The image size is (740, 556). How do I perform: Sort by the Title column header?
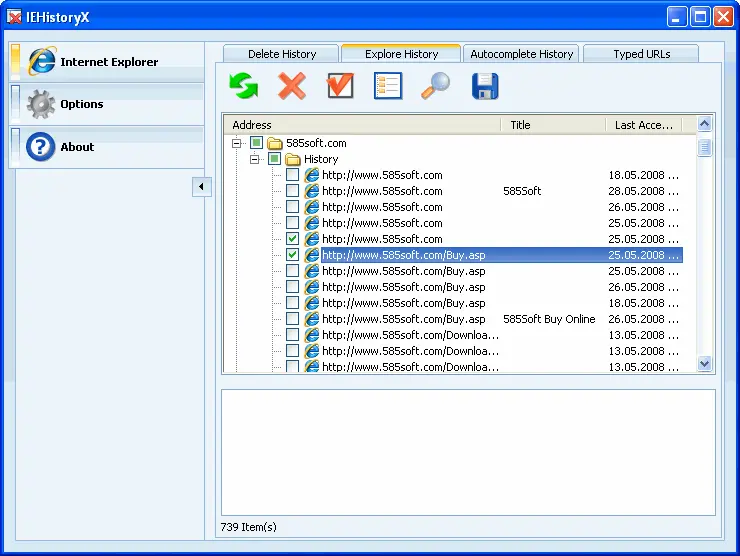click(x=552, y=125)
